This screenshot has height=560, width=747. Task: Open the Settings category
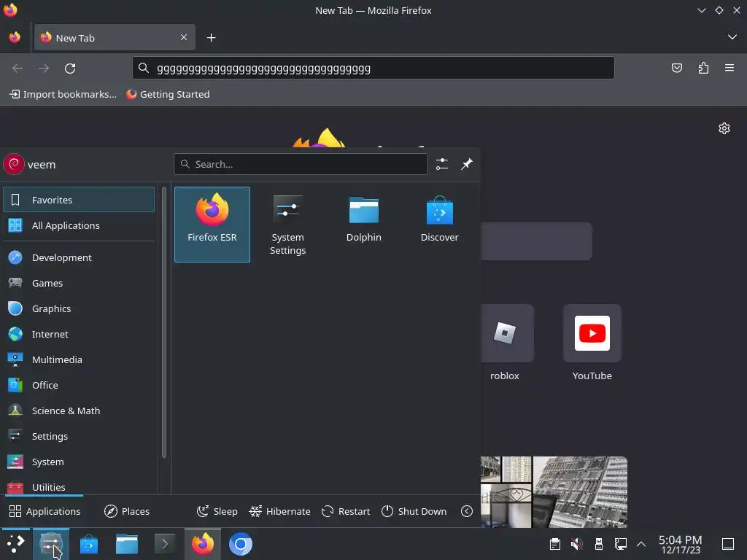click(79, 436)
